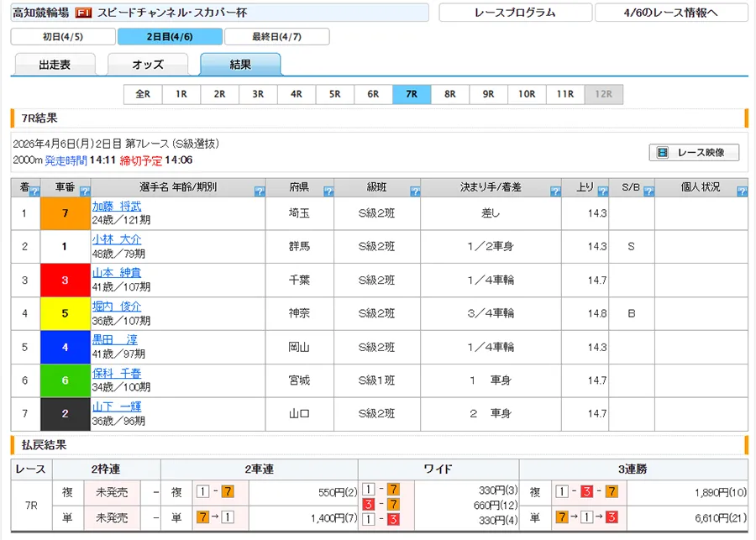The width and height of the screenshot is (756, 540).
Task: Click help icon in 個人状況 header
Action: [741, 191]
